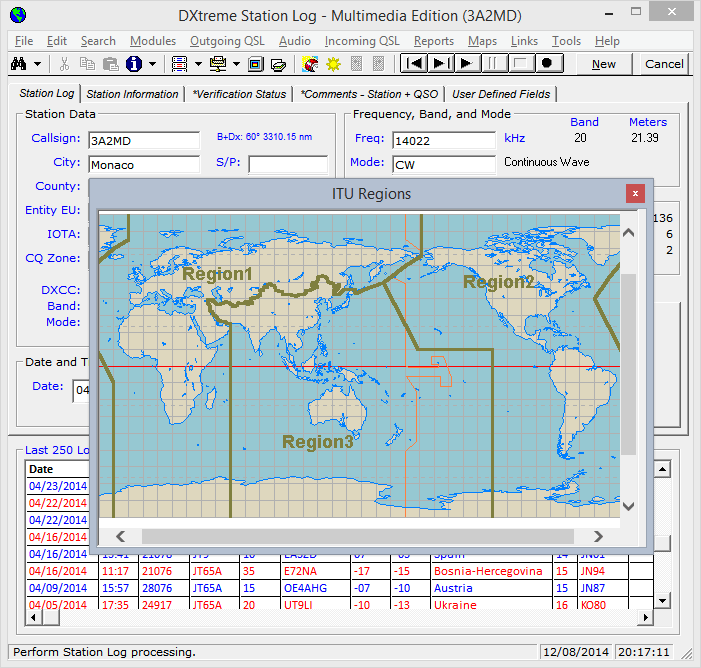Screen dimensions: 701x668
Task: Open the File menu
Action: click(x=24, y=41)
